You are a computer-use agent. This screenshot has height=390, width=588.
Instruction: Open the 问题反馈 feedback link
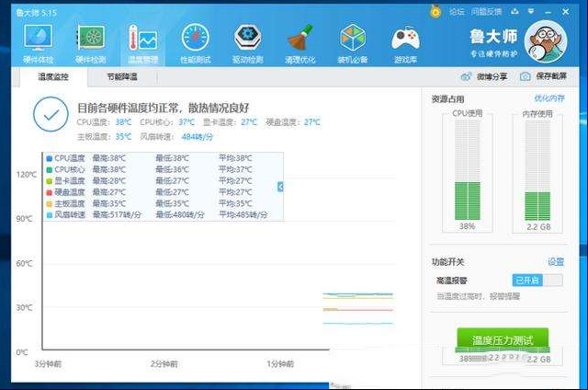pos(486,12)
